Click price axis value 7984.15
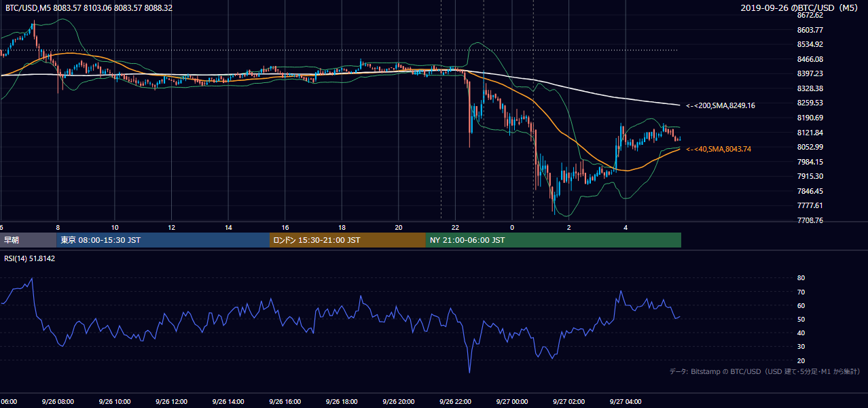Viewport: 868px width, 408px height. (x=810, y=162)
